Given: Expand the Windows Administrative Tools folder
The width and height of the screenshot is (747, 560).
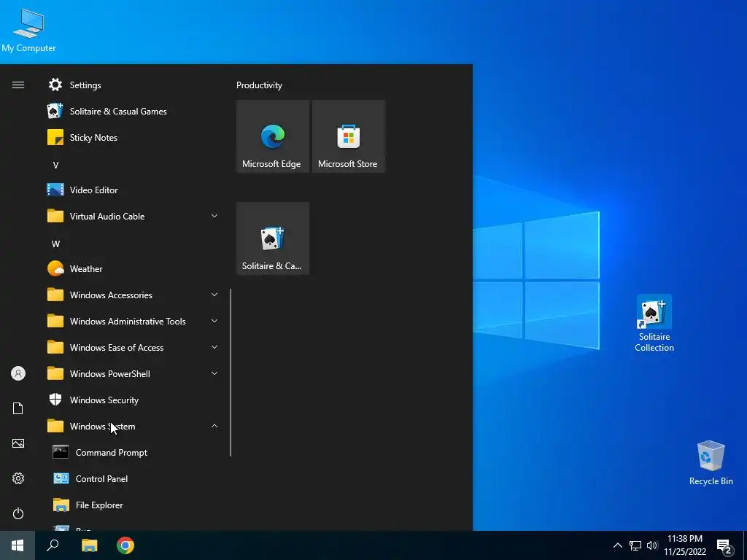Looking at the screenshot, I should click(133, 321).
